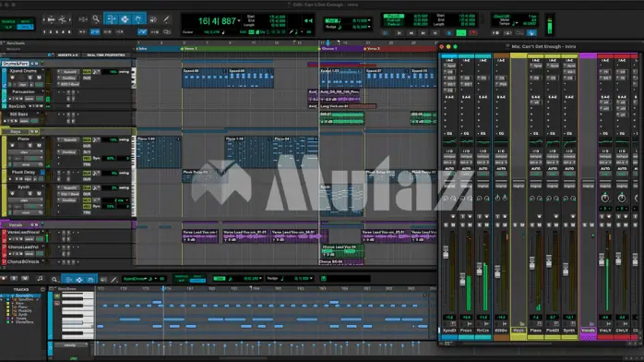Select zoom preset 3 button
Image resolution: width=644 pixels, height=362 pixels.
(57, 32)
